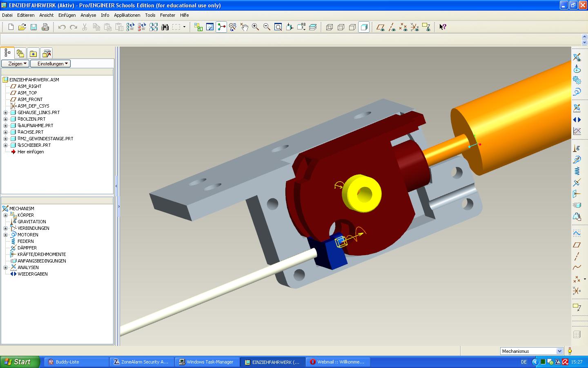Toggle spin center display
This screenshot has width=588, height=368.
point(221,27)
